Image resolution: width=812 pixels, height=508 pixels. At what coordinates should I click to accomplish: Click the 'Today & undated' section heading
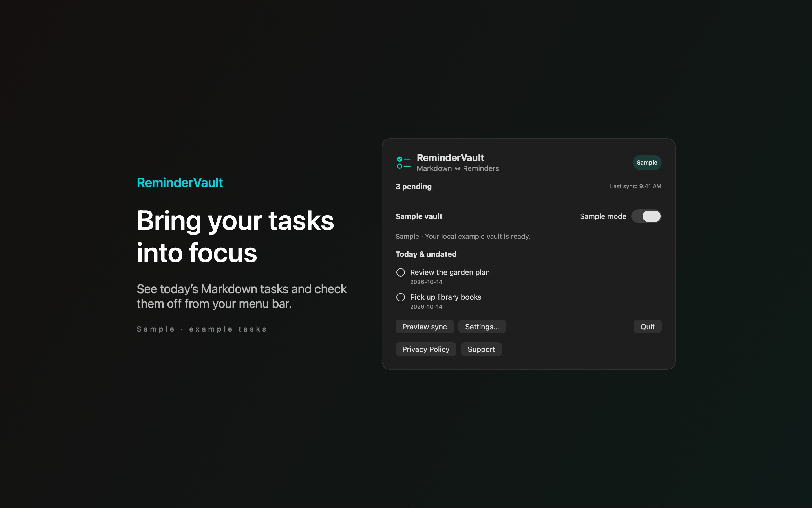pyautogui.click(x=426, y=254)
